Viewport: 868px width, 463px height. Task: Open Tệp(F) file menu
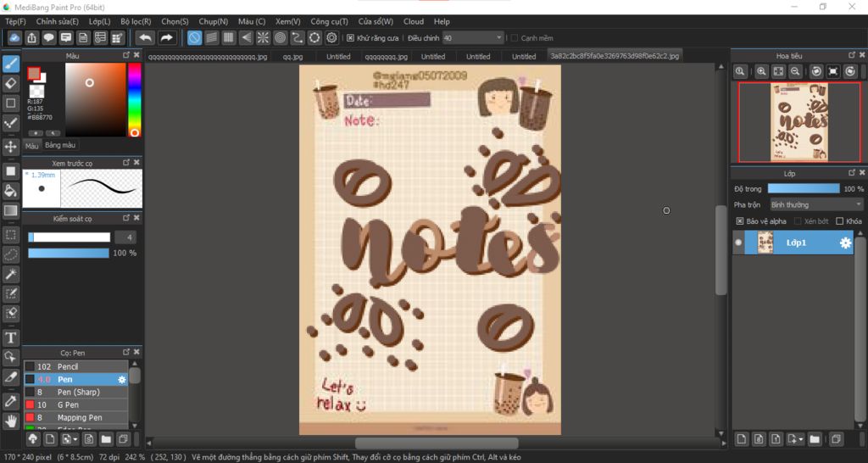(x=15, y=21)
